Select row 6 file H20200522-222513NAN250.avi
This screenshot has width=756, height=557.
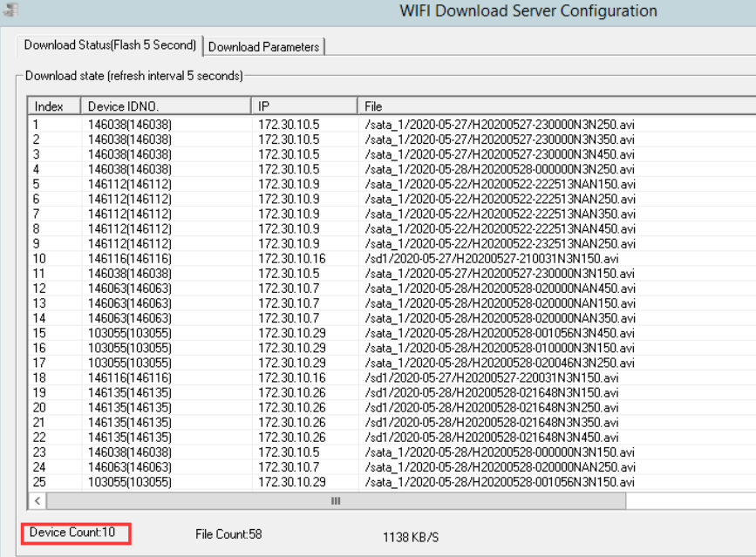500,200
